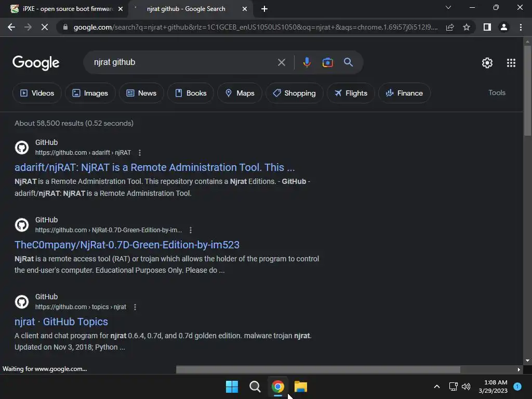
Task: Open the njrat · GitHub Topics link
Action: click(x=61, y=322)
